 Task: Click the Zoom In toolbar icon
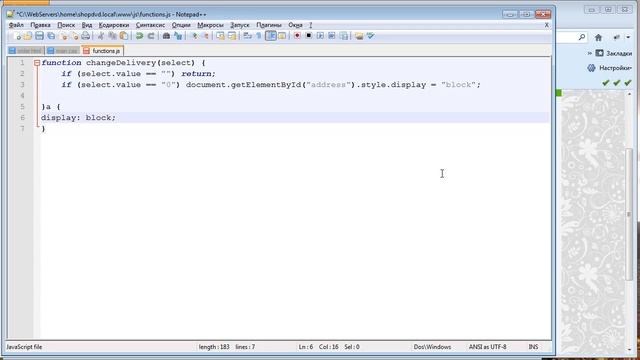pyautogui.click(x=194, y=36)
